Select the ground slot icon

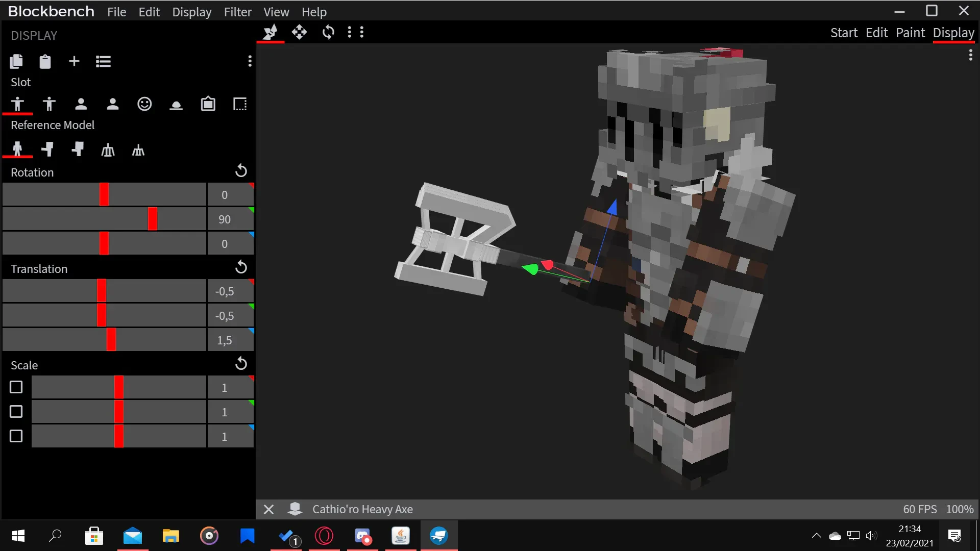tap(176, 105)
